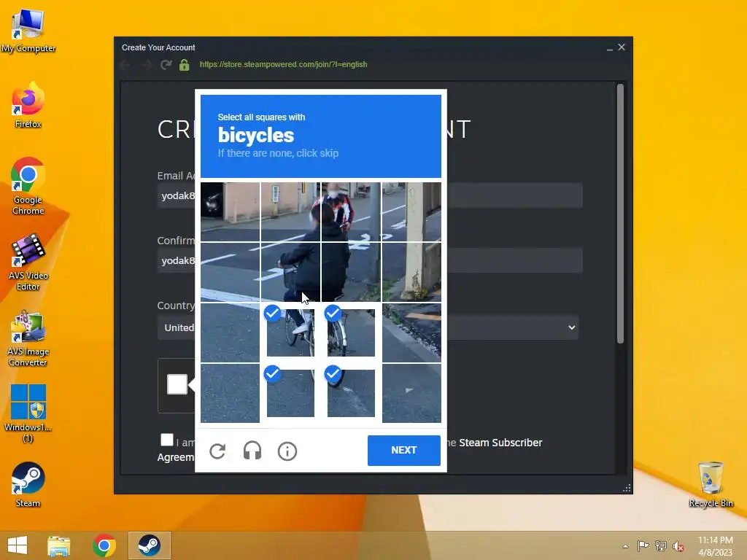Open Action Center flag icon

[x=643, y=545]
